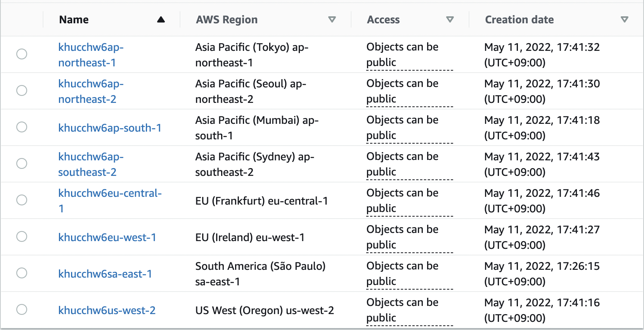Click the AWS Region column header text
Image resolution: width=644 pixels, height=330 pixels.
coord(227,20)
